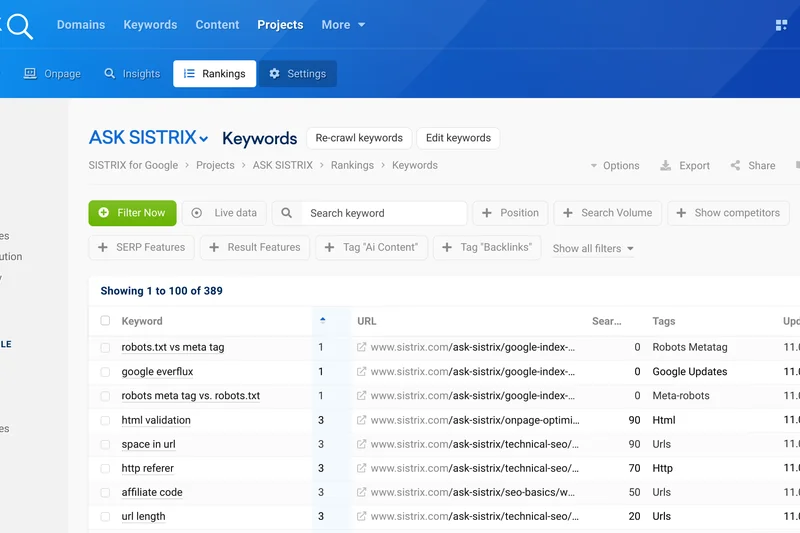This screenshot has width=800, height=533.
Task: Expand the More menu in top navigation
Action: click(x=343, y=25)
